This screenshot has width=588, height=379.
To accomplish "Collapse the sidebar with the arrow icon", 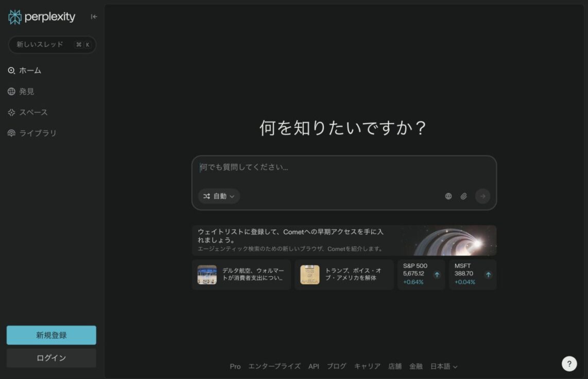I will (x=94, y=16).
